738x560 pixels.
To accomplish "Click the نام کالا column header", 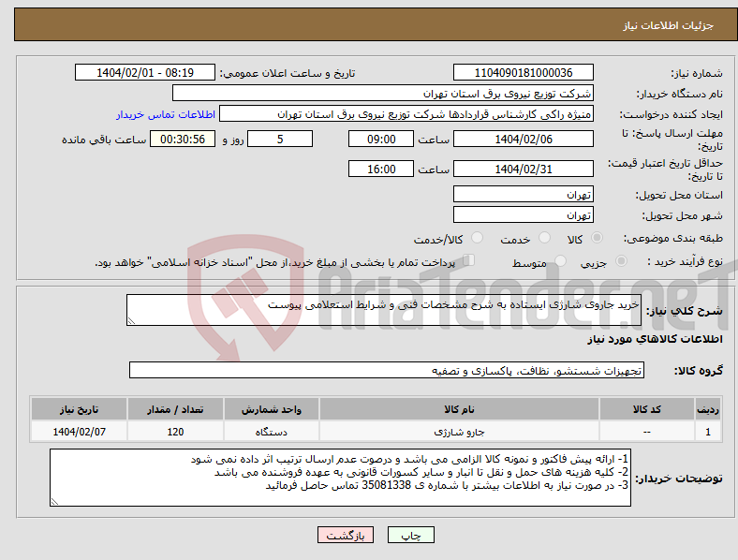I will tap(459, 409).
